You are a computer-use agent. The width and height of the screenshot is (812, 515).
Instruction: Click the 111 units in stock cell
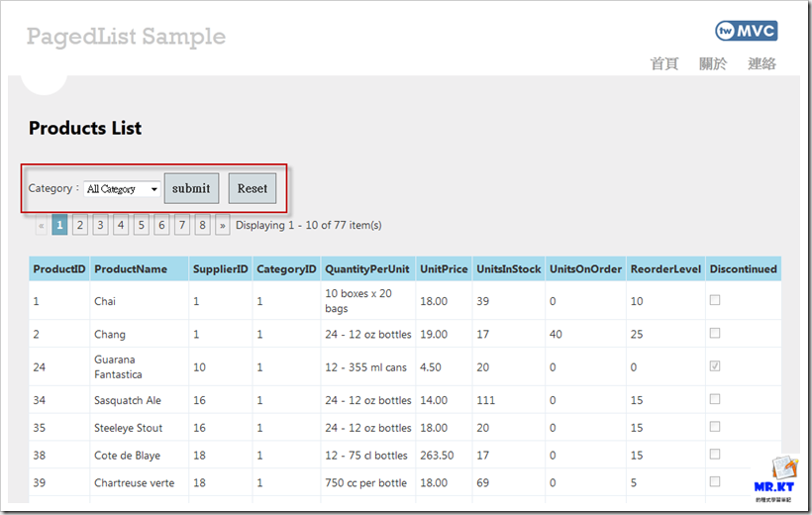click(509, 400)
